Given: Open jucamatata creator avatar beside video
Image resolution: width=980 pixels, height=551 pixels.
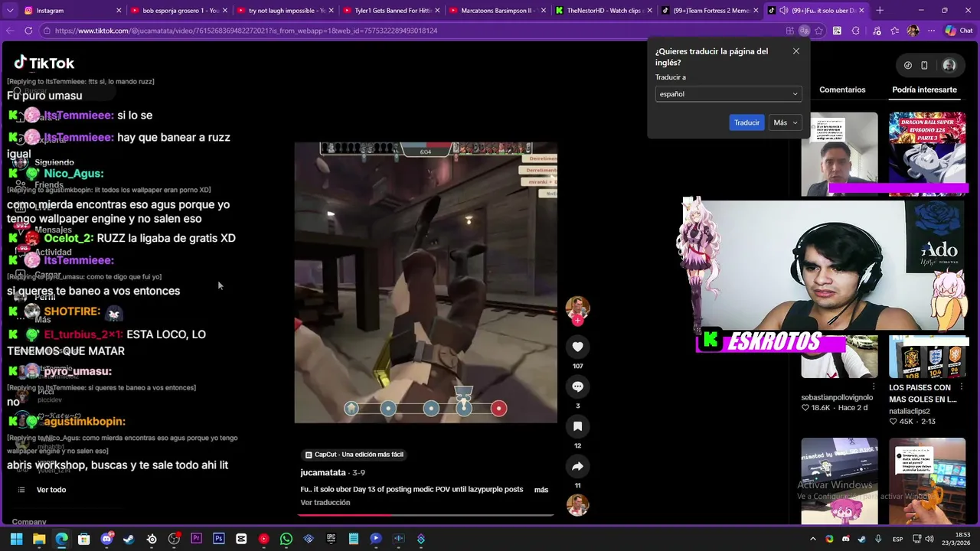Looking at the screenshot, I should [x=577, y=307].
